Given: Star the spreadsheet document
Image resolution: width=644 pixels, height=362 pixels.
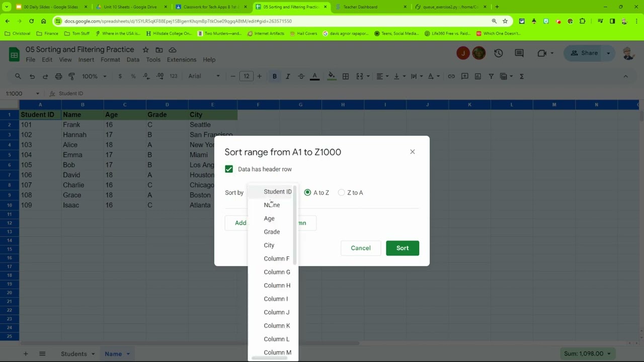Looking at the screenshot, I should [145, 50].
